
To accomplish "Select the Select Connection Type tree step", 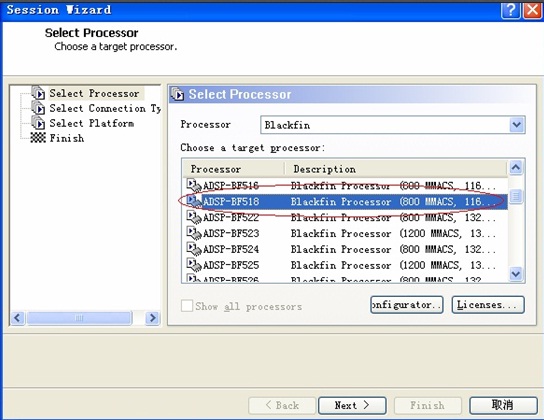I will point(105,108).
